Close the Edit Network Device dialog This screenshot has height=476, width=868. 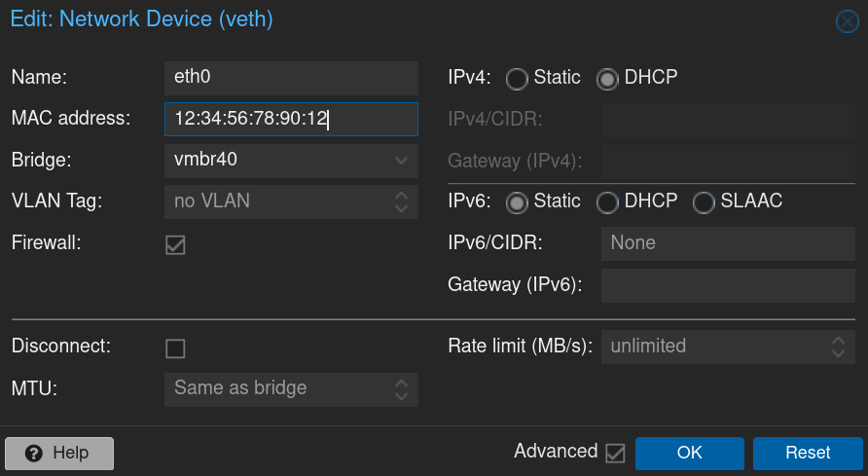point(847,21)
